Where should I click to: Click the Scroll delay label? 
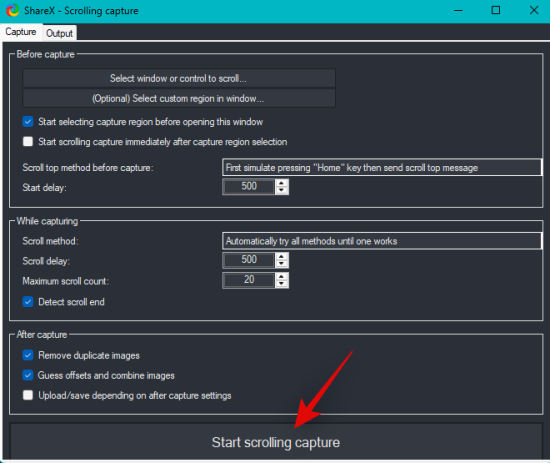(46, 261)
